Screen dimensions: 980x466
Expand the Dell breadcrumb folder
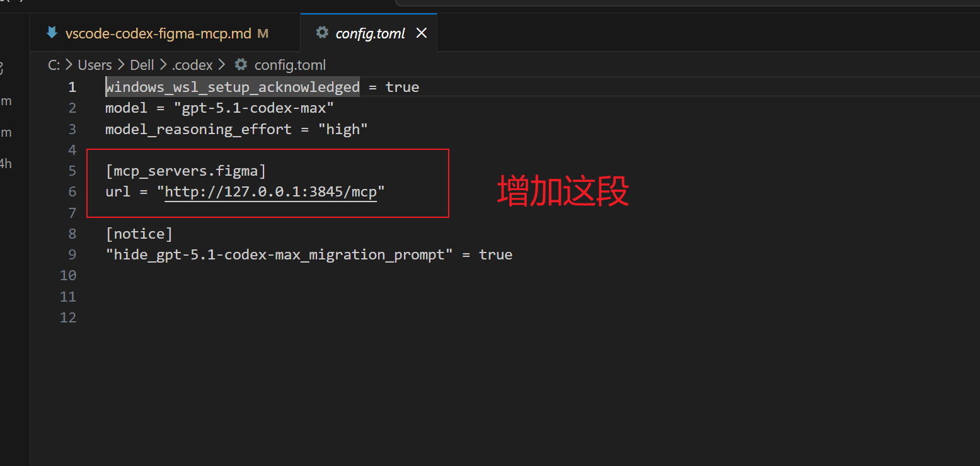[x=142, y=65]
